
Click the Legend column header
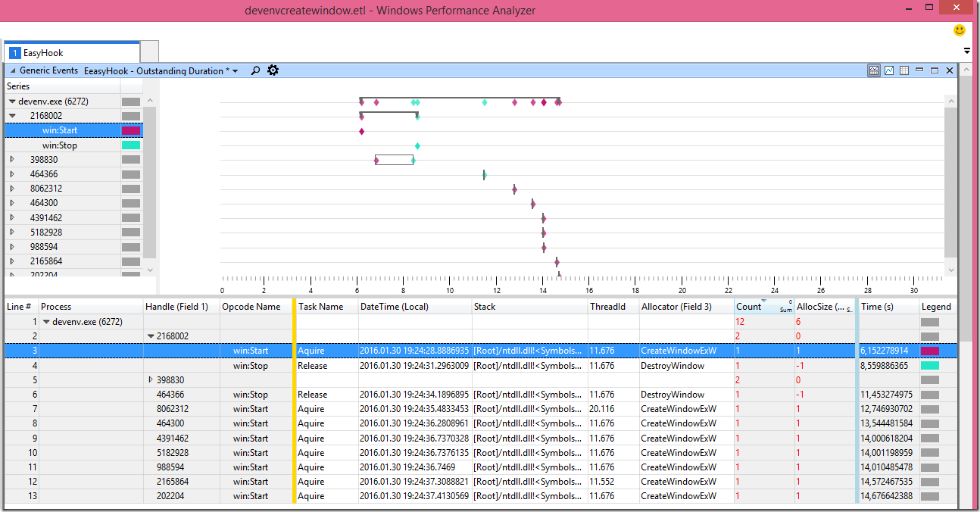coord(937,307)
